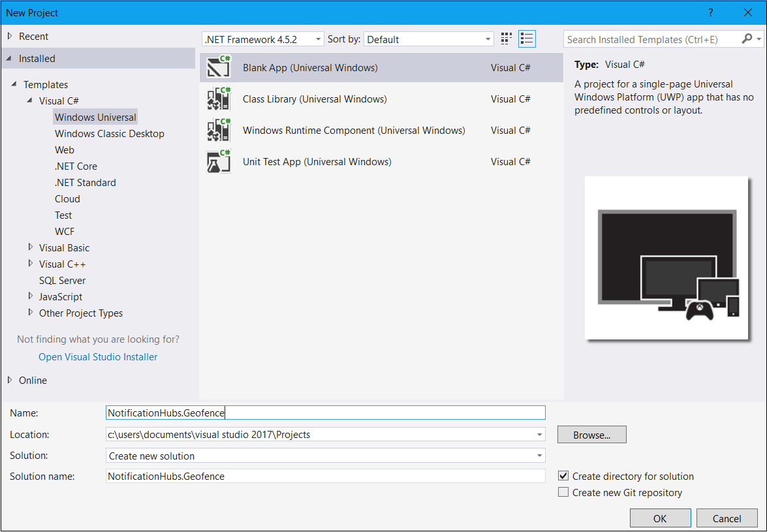Click the search magnifier icon
This screenshot has width=767, height=532.
tap(747, 39)
